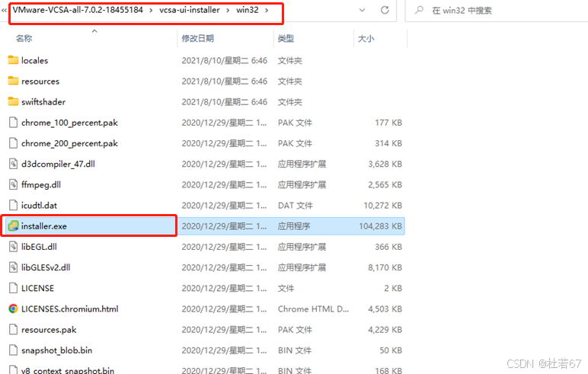The width and height of the screenshot is (588, 374).
Task: Select chrome_100_percent.pak file name
Action: [x=69, y=123]
